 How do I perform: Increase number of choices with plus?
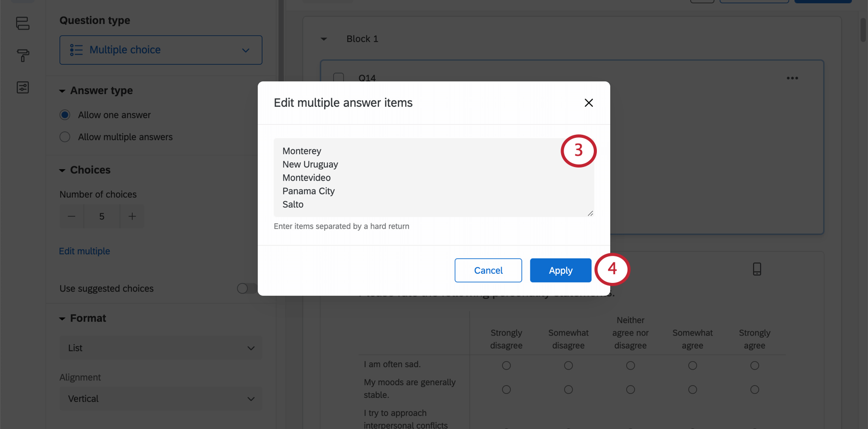(132, 217)
